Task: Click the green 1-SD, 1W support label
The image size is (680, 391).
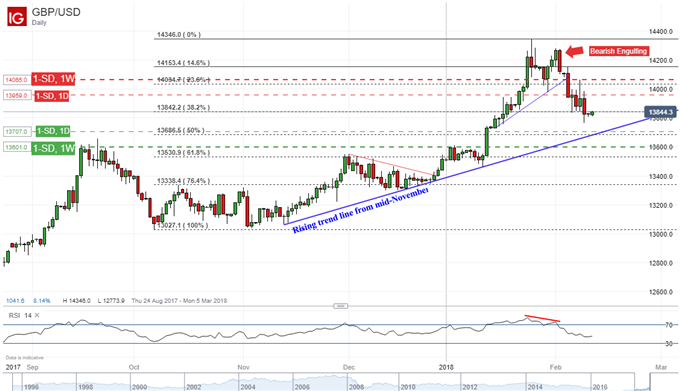Action: 53,148
